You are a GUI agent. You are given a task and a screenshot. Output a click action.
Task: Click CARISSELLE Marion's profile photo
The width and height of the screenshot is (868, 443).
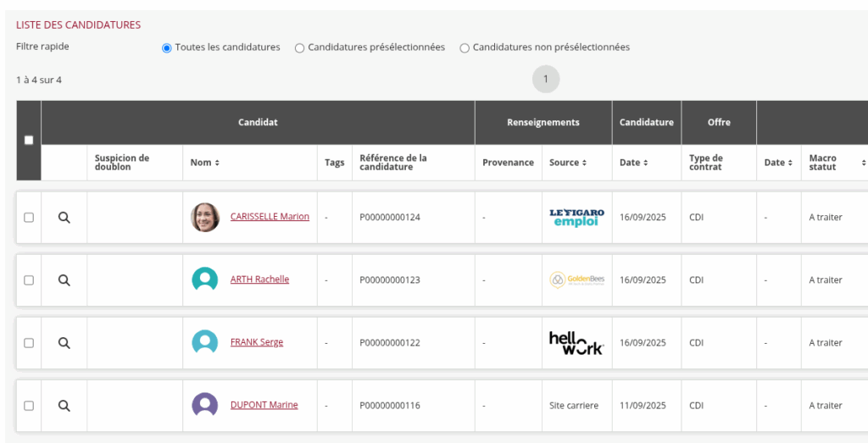click(205, 218)
